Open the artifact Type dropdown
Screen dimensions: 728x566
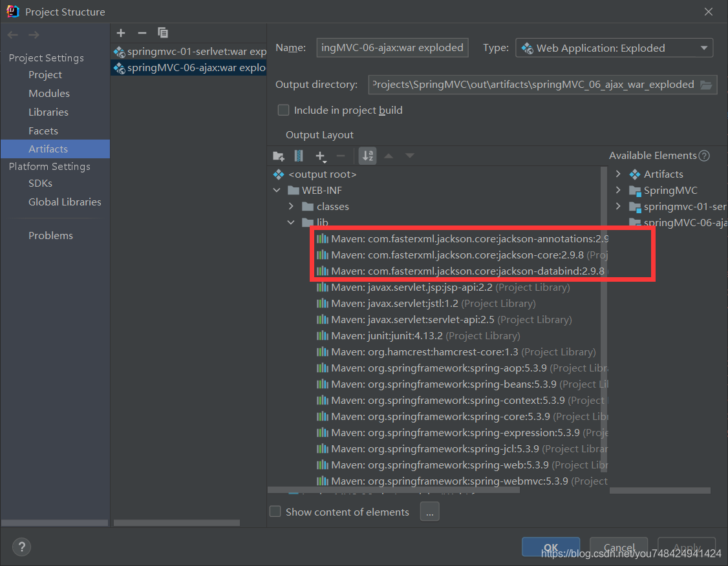[614, 48]
